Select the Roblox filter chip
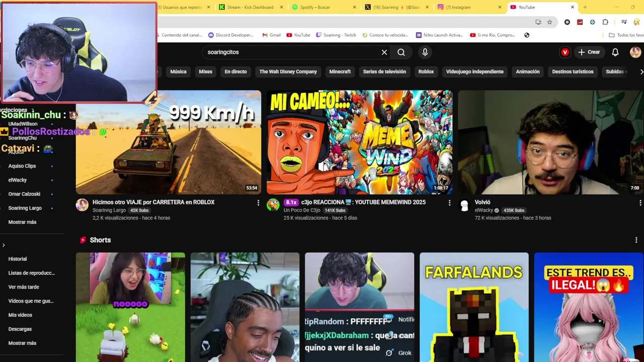This screenshot has width=644, height=362. (426, 72)
